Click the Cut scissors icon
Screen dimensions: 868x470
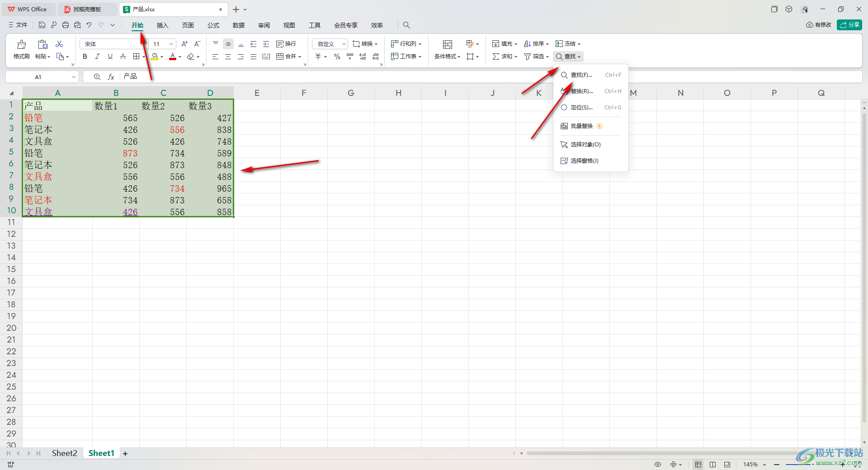59,44
